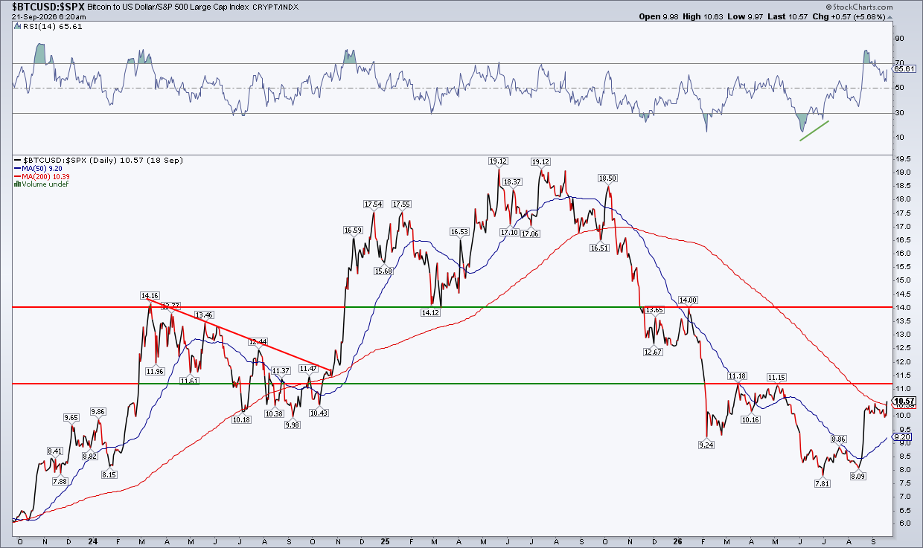The width and height of the screenshot is (924, 548).
Task: Click the MA(200) 10.39 legend entry
Action: (41, 176)
